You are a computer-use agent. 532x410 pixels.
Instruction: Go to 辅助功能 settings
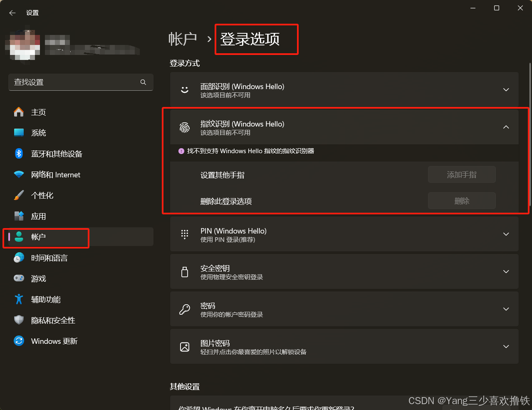pyautogui.click(x=81, y=299)
